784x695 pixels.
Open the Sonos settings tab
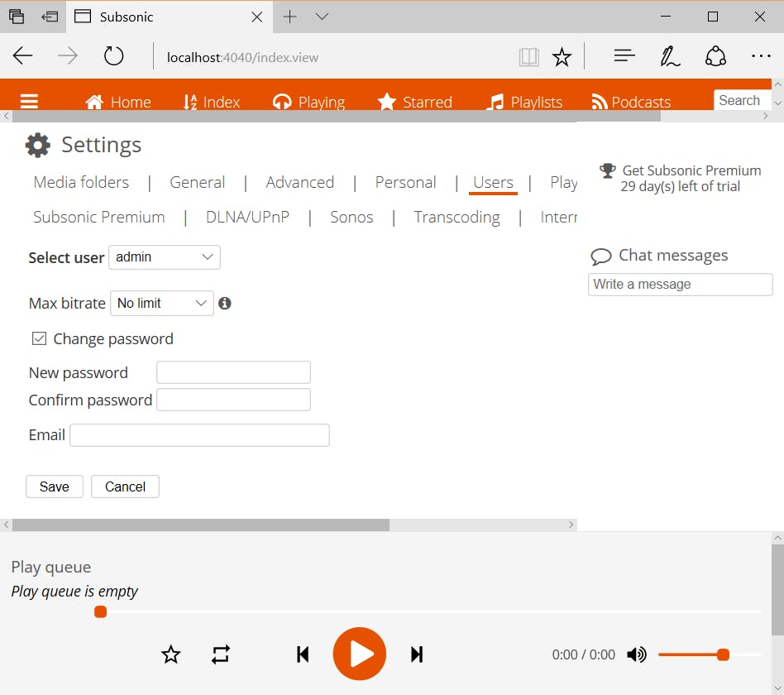tap(351, 217)
